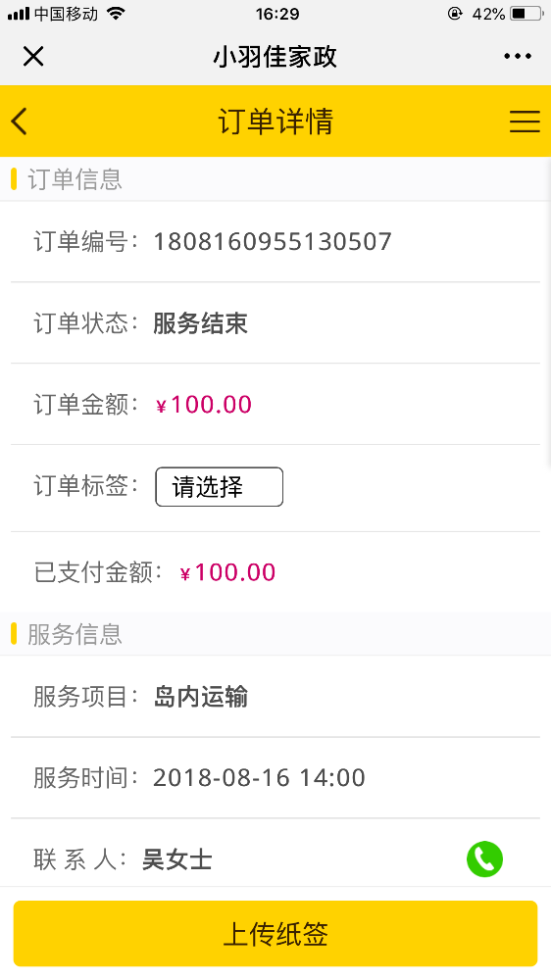Tap the 订单详情 page title
Viewport: 551px width, 980px height.
click(x=275, y=122)
